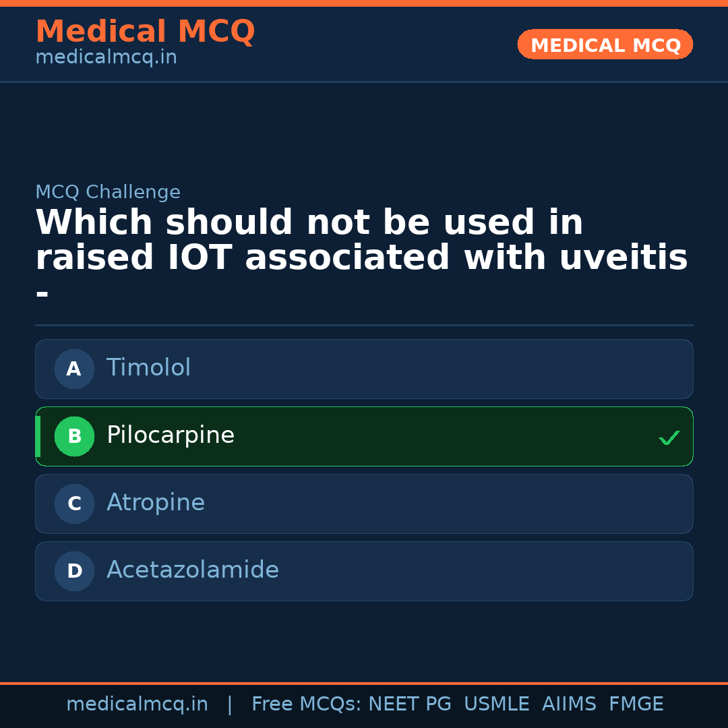Click the orange MEDICAL MCQ badge
The image size is (728, 728).
click(605, 44)
